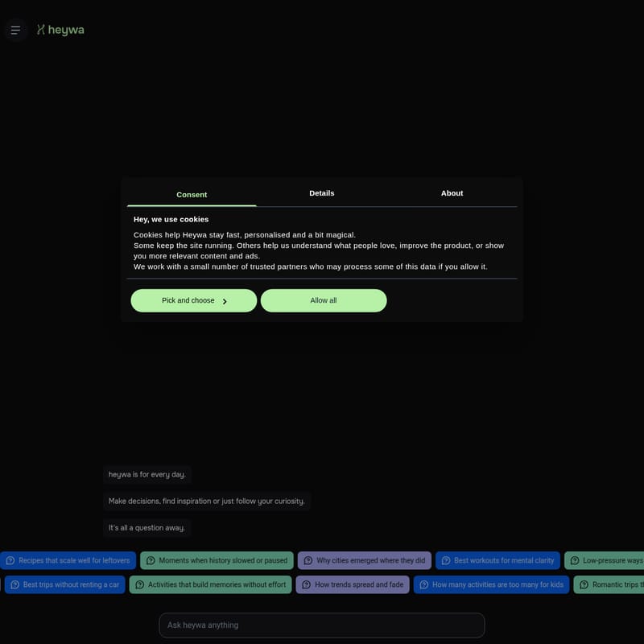
Task: Click question icon beside Why cities emerged
Action: (x=308, y=560)
